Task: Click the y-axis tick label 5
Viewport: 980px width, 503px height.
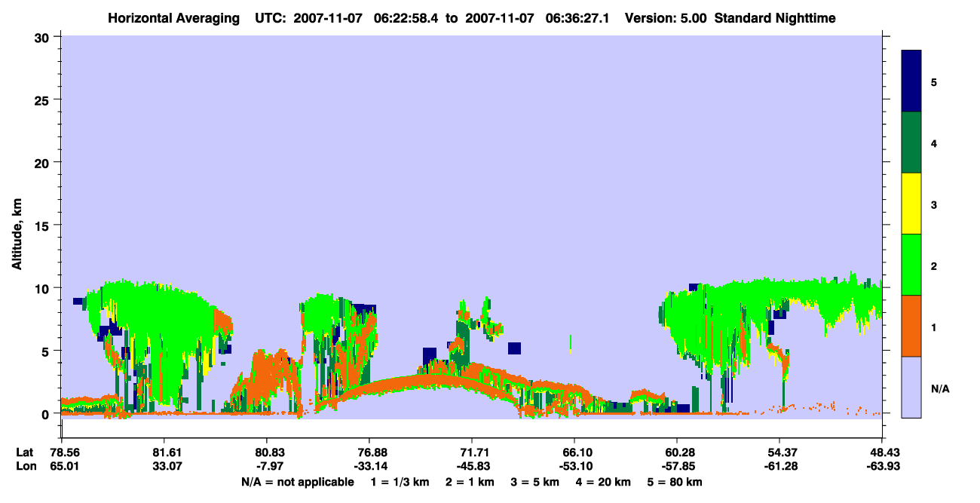Action: pos(47,351)
